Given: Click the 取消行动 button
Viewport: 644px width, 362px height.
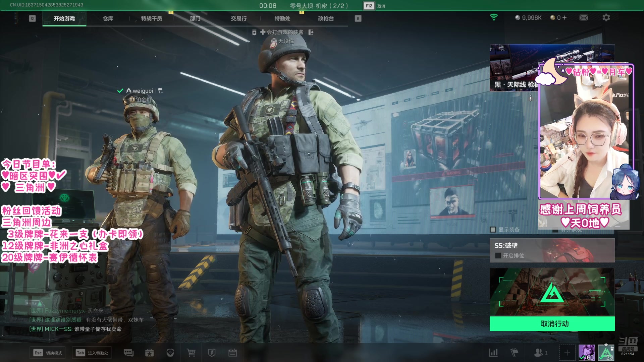Looking at the screenshot, I should coord(552,323).
